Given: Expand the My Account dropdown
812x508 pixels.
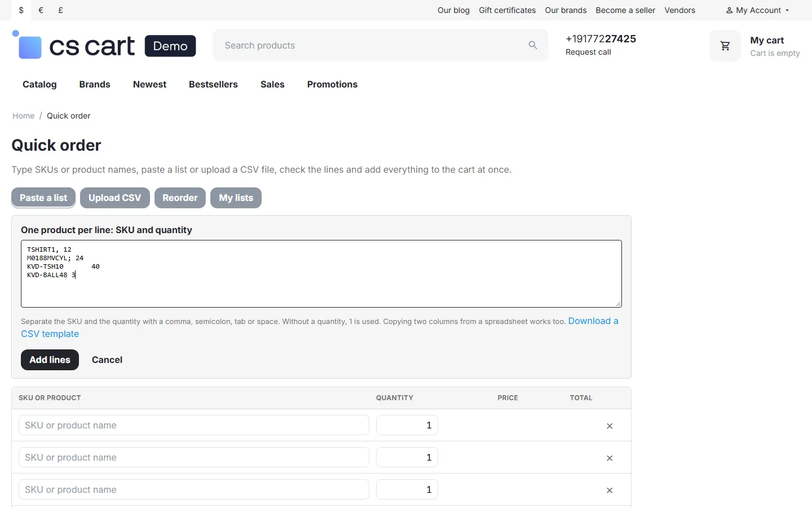Looking at the screenshot, I should tap(757, 10).
